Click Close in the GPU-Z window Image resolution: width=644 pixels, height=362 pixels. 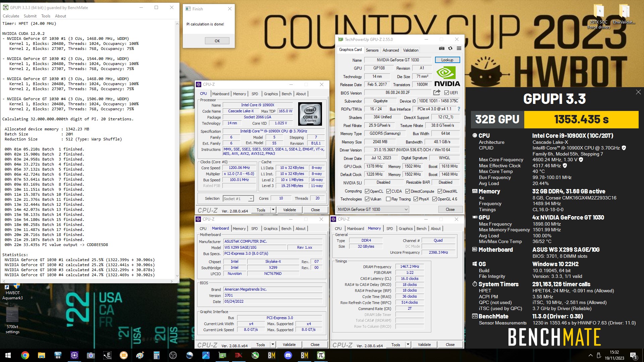(x=450, y=209)
